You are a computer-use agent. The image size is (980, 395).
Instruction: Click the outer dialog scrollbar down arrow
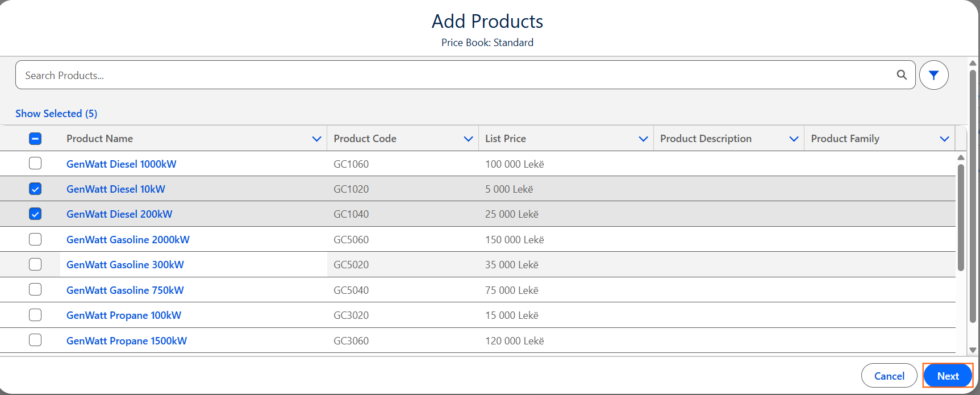click(x=973, y=350)
